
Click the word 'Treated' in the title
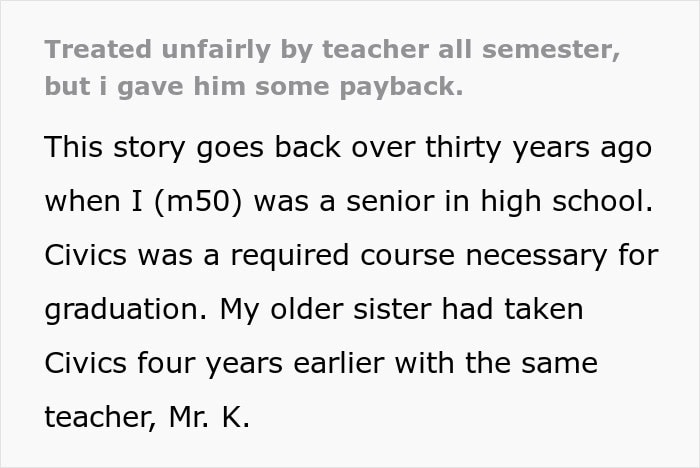pyautogui.click(x=98, y=50)
